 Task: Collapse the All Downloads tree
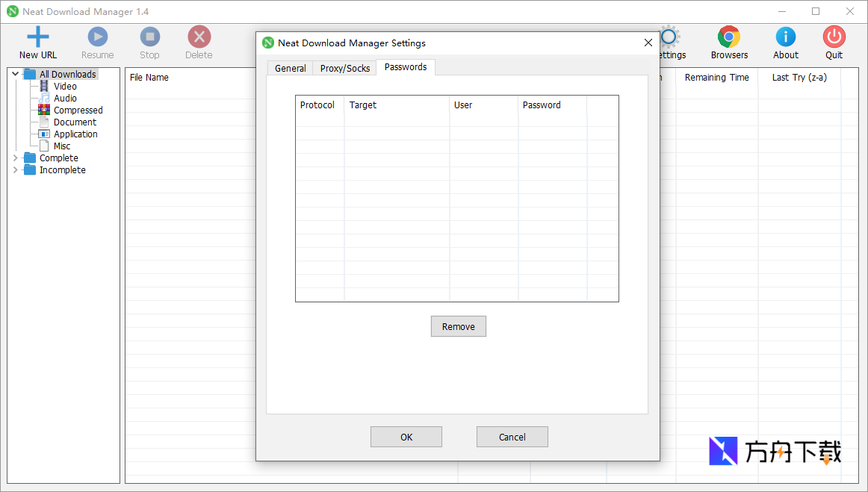[15, 74]
